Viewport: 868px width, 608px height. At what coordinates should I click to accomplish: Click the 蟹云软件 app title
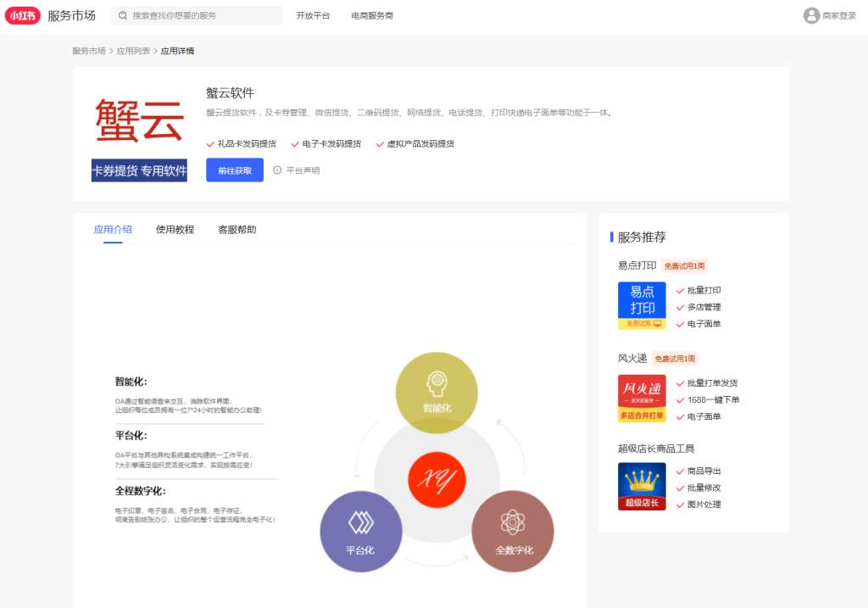tap(230, 93)
